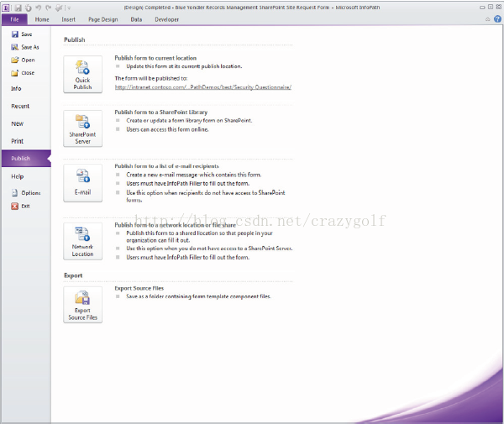Click 'Users can access this form online' text
Image resolution: width=504 pixels, height=424 pixels.
tap(167, 129)
